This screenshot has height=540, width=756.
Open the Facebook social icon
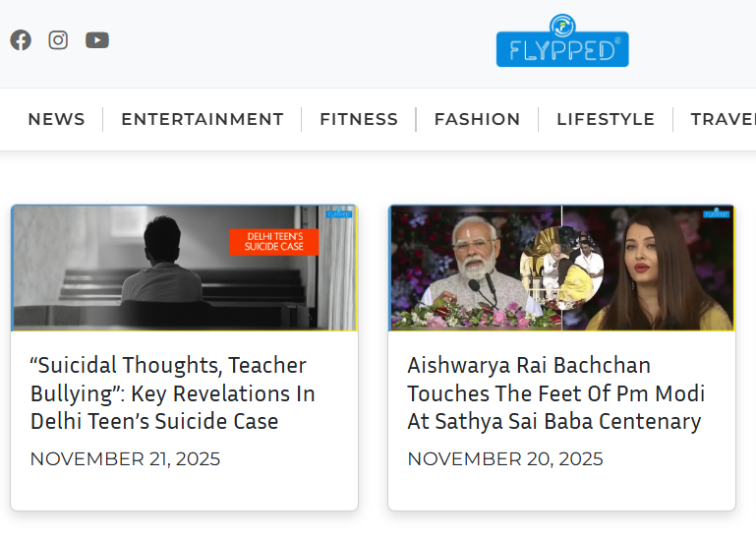[21, 40]
